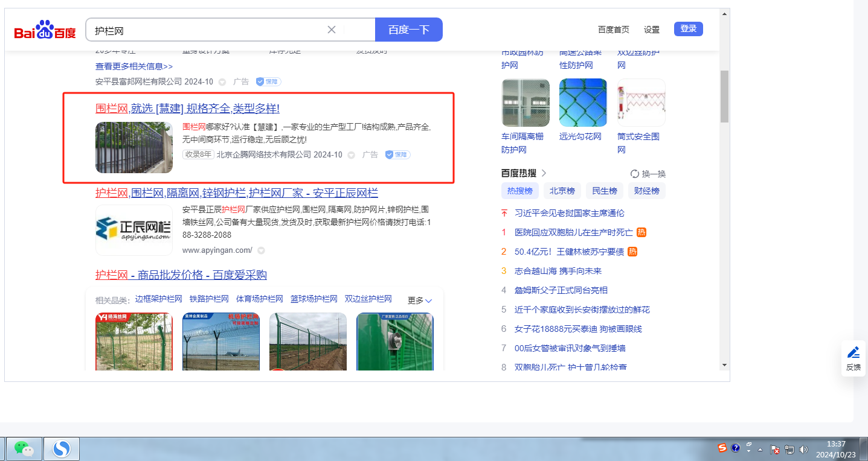
Task: Click the 换一换 refresh icon
Action: point(635,174)
